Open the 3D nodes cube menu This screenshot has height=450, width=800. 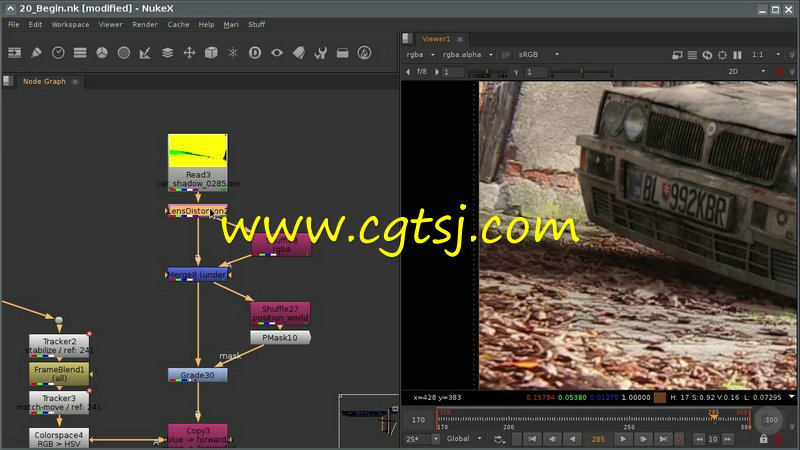click(x=211, y=53)
